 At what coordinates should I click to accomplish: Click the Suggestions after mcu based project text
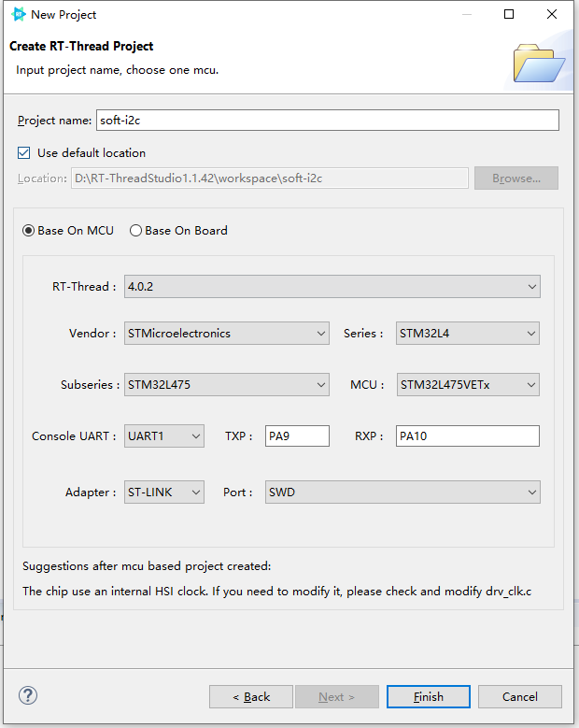147,566
